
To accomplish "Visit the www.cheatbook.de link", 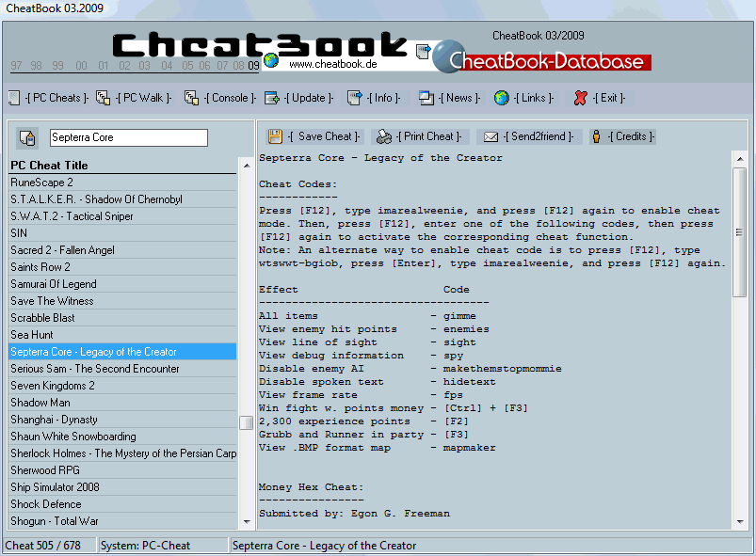I will coord(332,64).
